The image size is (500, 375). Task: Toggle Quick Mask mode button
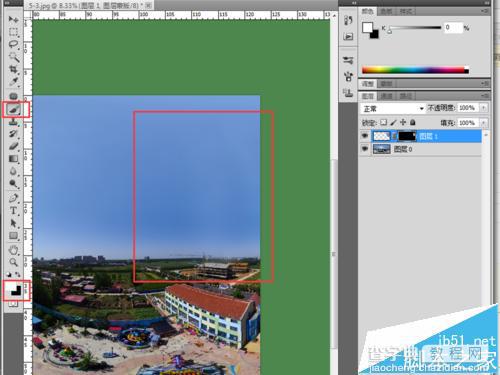click(13, 304)
